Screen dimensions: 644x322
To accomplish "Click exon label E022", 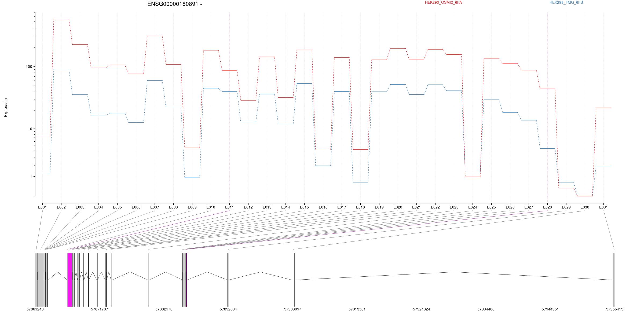I will tap(435, 207).
